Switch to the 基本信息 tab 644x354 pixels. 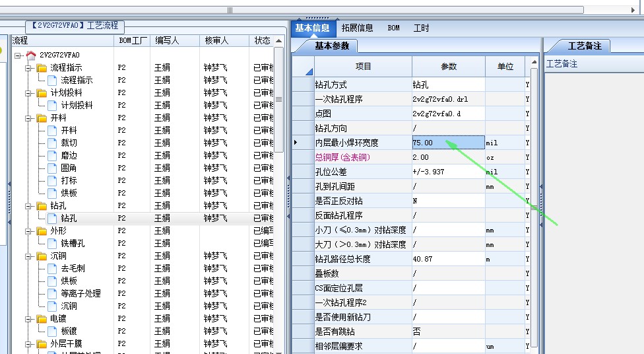[x=313, y=28]
